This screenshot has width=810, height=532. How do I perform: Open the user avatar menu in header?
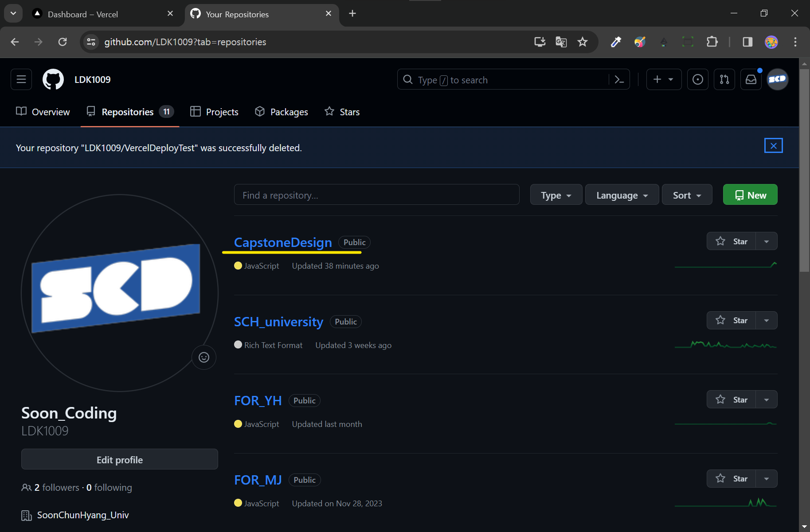point(777,79)
